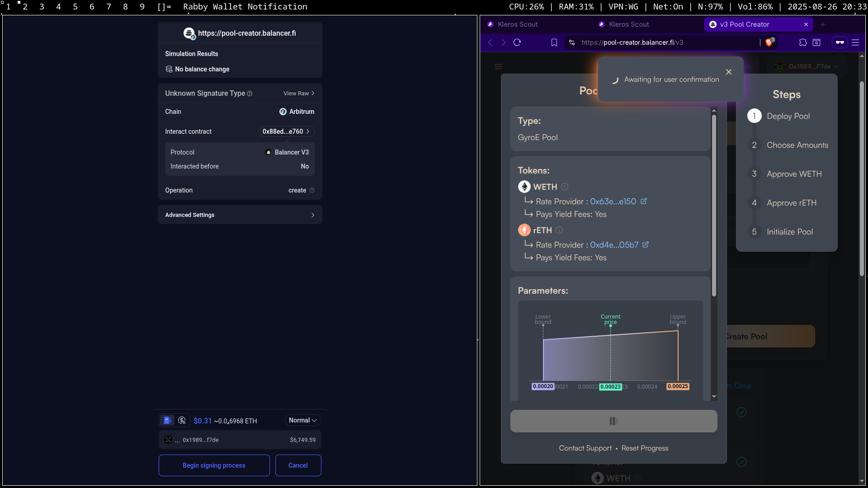
Task: Select step 4 Approve rETH
Action: click(782, 203)
